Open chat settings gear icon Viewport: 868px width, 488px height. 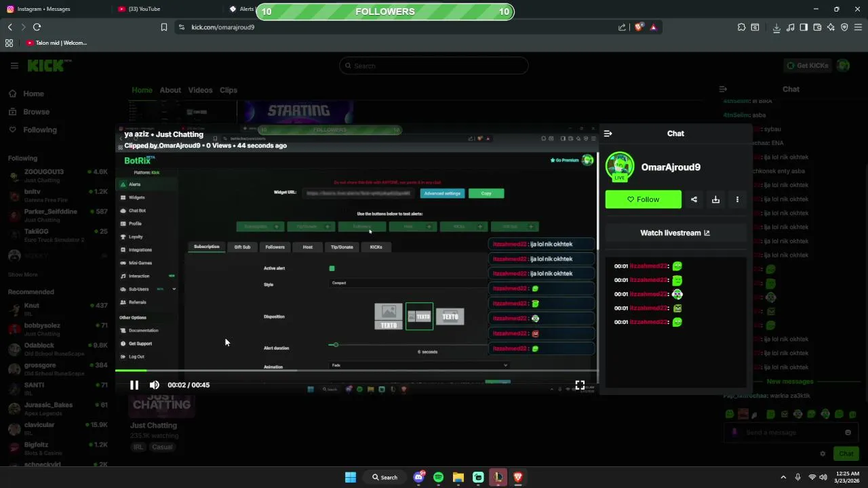coord(823,453)
